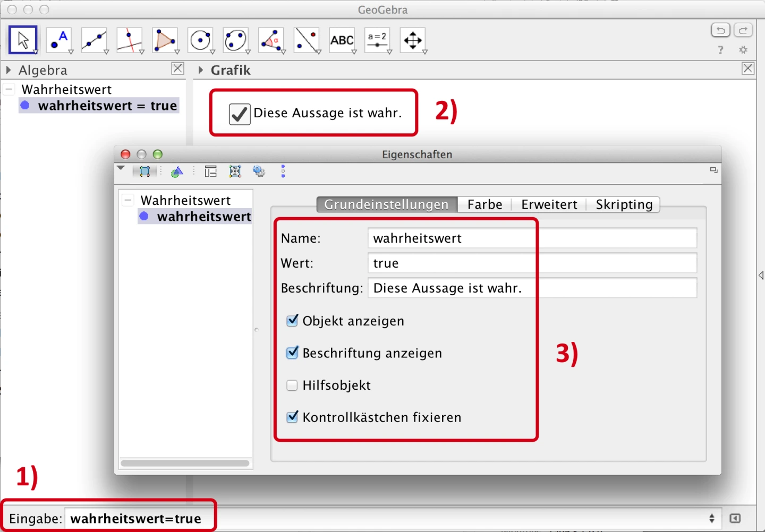
Task: Select the Insert Text ABC tool
Action: coord(342,40)
